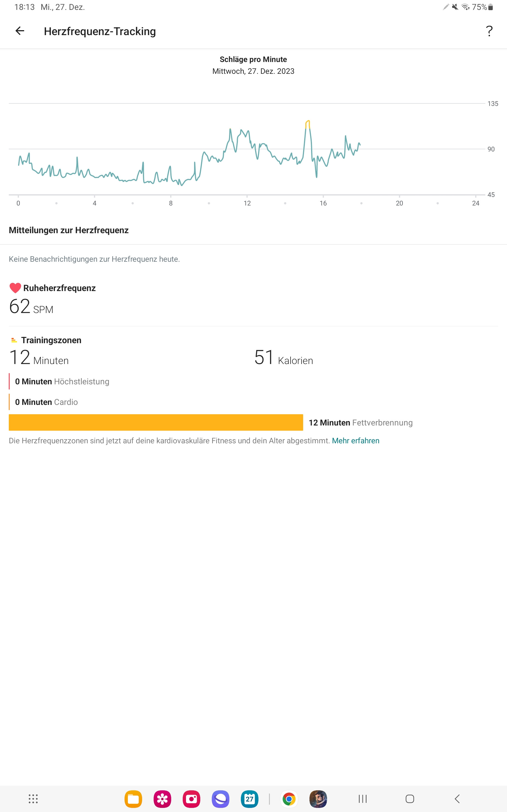Tap the battery icon at 75%
Screen dimensions: 507x812
490,7
